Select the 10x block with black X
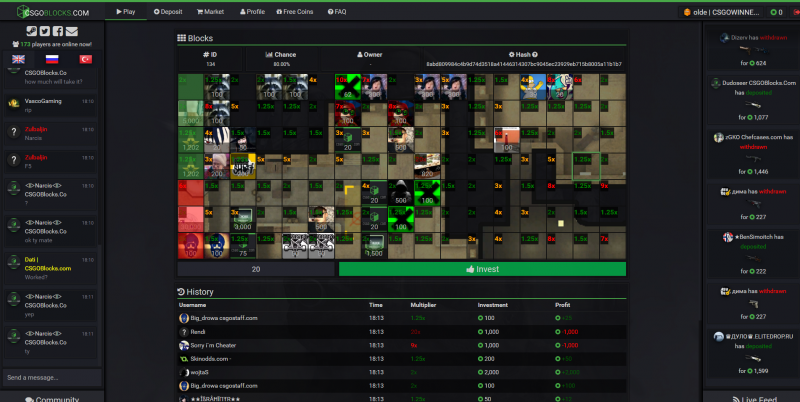The width and height of the screenshot is (800, 402). point(347,87)
